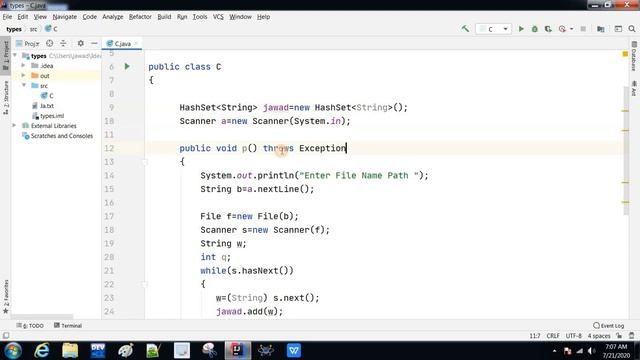The width and height of the screenshot is (640, 360).
Task: Toggle the Structure tool window side tab
Action: point(5,98)
